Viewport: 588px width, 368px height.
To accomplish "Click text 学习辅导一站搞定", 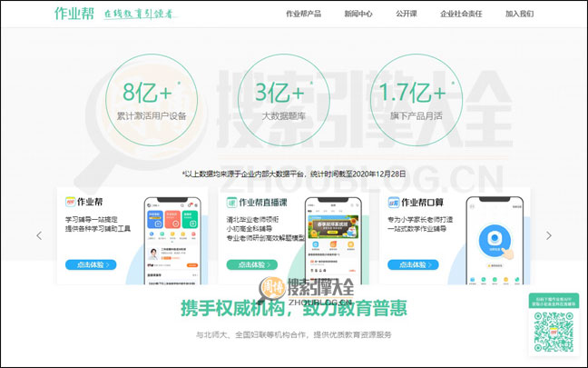I will point(92,219).
